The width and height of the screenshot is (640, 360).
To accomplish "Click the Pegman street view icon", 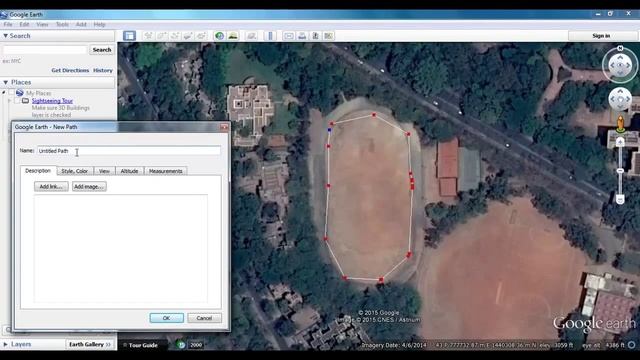I will click(x=620, y=124).
